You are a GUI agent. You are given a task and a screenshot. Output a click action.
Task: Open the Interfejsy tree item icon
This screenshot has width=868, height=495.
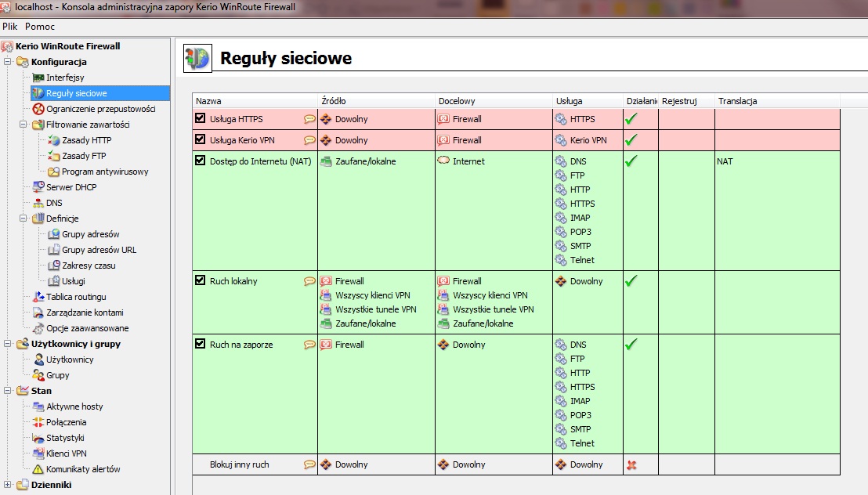tap(38, 78)
